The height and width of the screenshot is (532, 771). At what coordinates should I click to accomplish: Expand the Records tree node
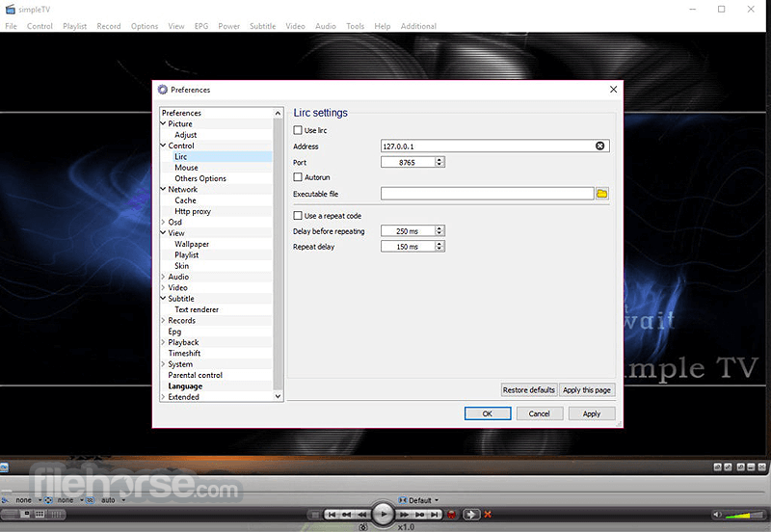[163, 321]
